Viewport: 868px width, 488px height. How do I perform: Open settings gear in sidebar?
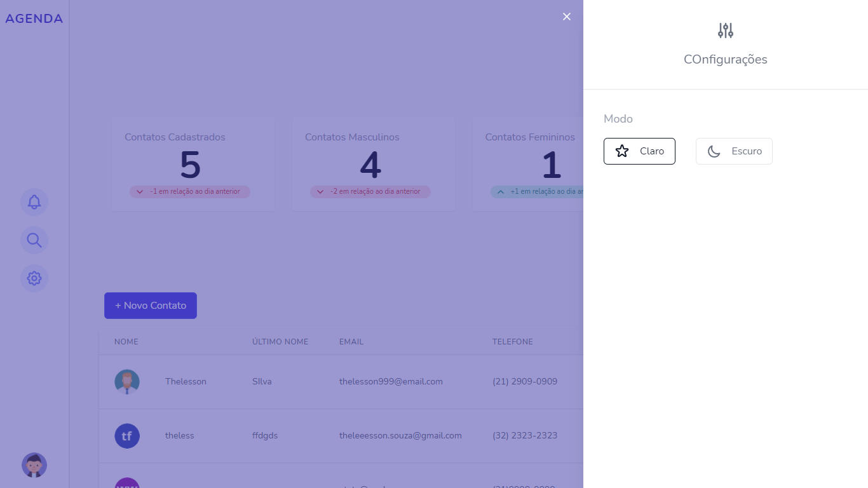point(34,278)
